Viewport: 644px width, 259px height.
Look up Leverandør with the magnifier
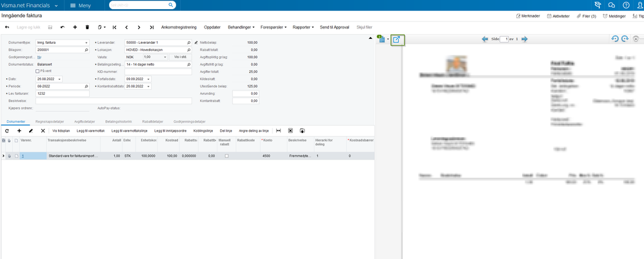(189, 43)
